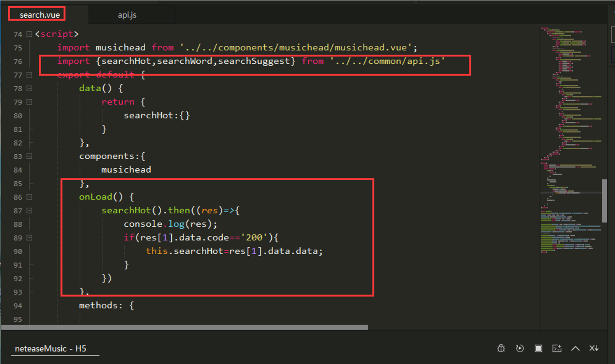Screen dimensions: 615x364
Task: Click the upward chevron in the console toolbar
Action: point(575,348)
